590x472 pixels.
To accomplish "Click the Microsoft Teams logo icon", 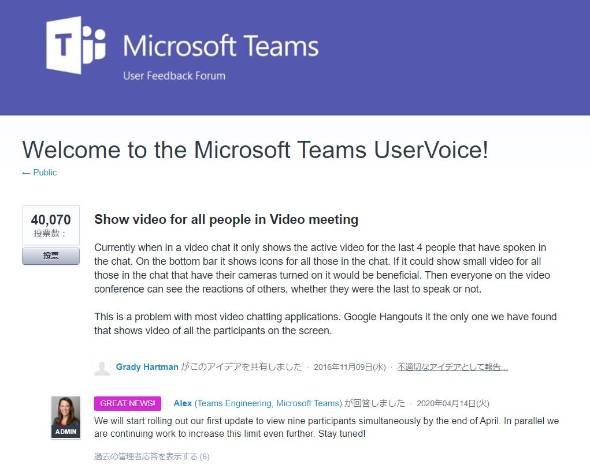I will pos(76,45).
